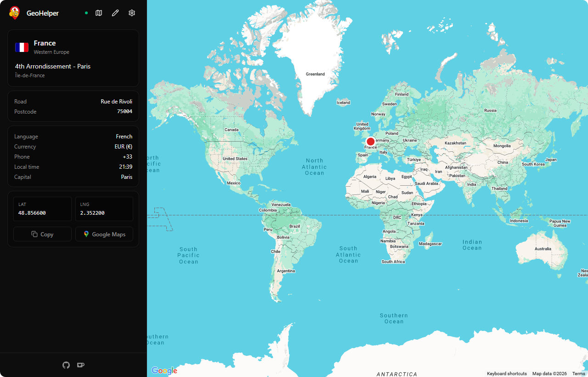This screenshot has width=588, height=377.
Task: Click the Kazakhstan label on map
Action: (455, 143)
